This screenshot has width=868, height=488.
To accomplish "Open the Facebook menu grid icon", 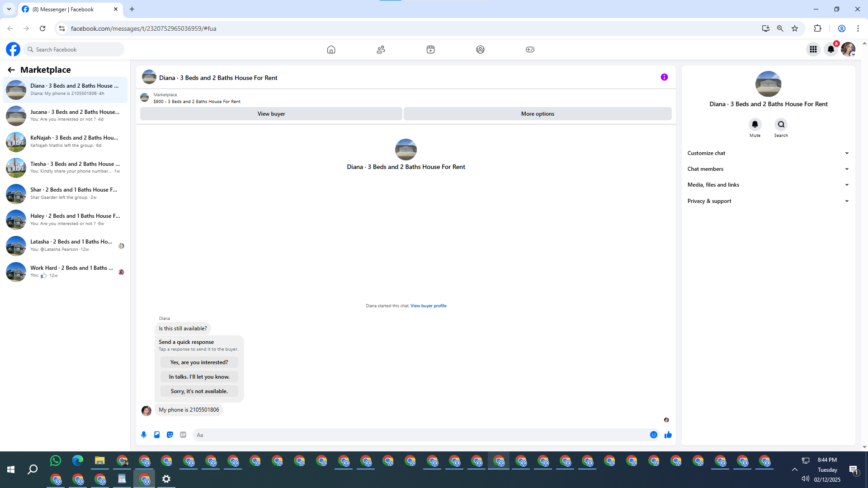I will 813,49.
